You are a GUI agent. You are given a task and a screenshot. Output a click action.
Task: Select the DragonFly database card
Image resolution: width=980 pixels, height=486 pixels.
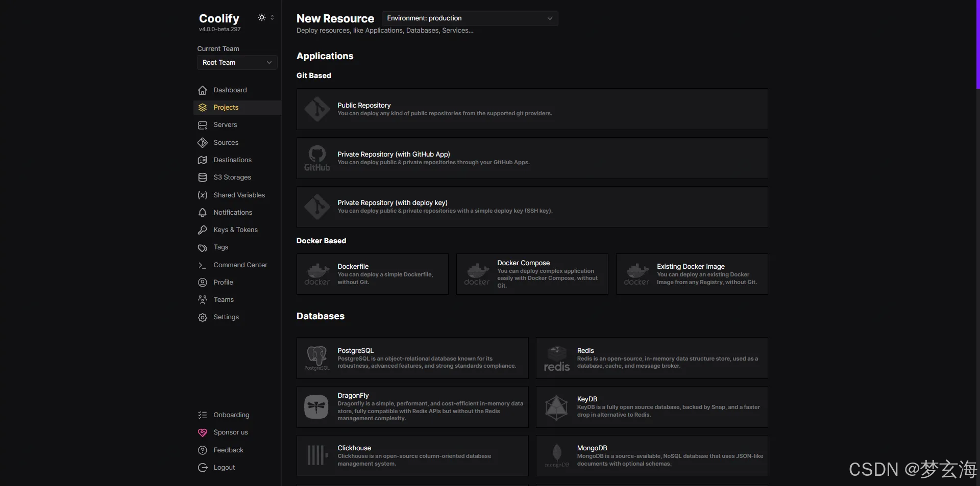tap(412, 407)
